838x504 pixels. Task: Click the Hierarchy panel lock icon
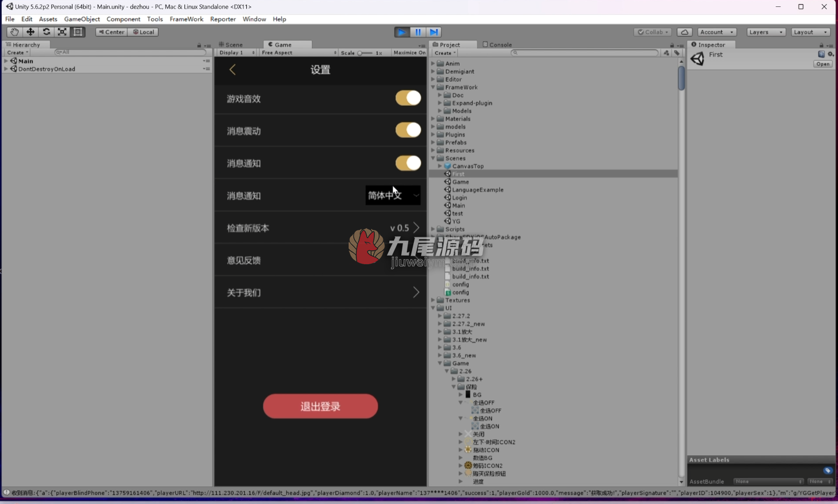(x=199, y=45)
